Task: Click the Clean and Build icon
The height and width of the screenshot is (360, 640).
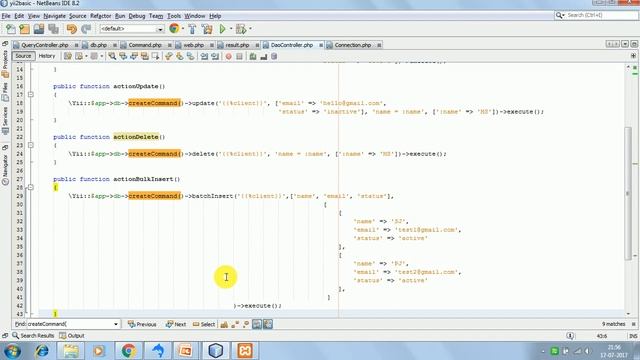Action: pyautogui.click(x=207, y=29)
